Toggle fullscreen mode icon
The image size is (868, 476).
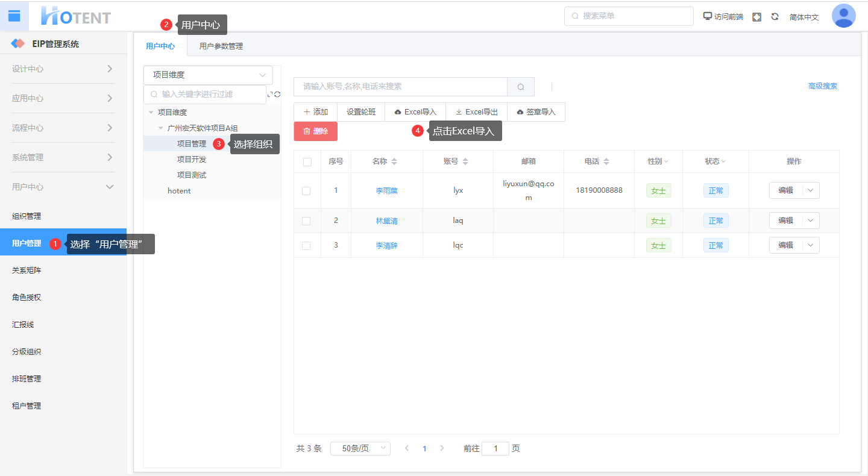(x=757, y=17)
